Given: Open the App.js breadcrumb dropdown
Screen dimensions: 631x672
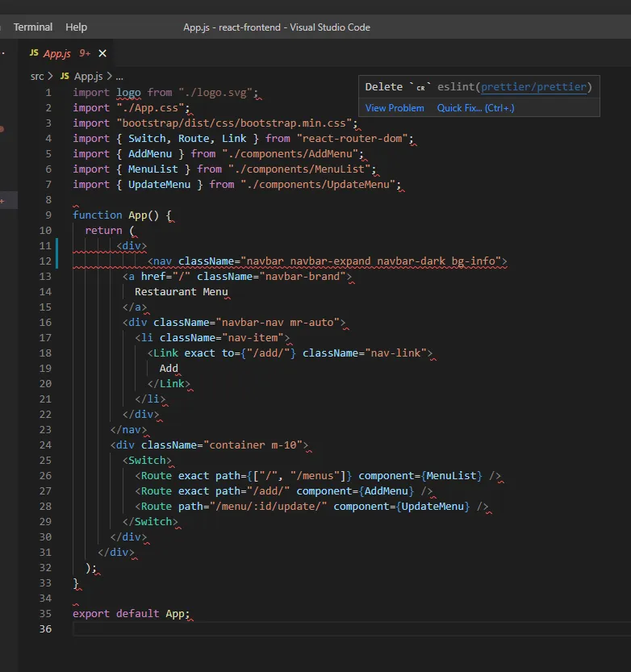Looking at the screenshot, I should pos(88,76).
